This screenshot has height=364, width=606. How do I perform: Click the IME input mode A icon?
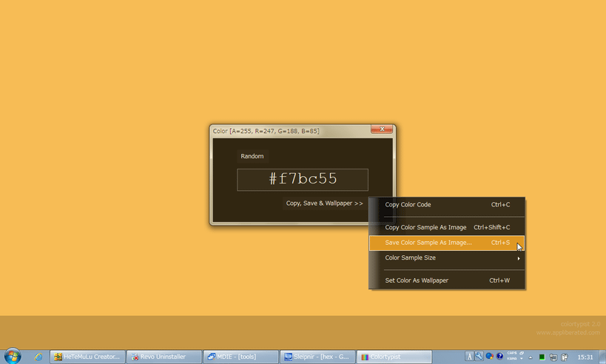(x=469, y=357)
